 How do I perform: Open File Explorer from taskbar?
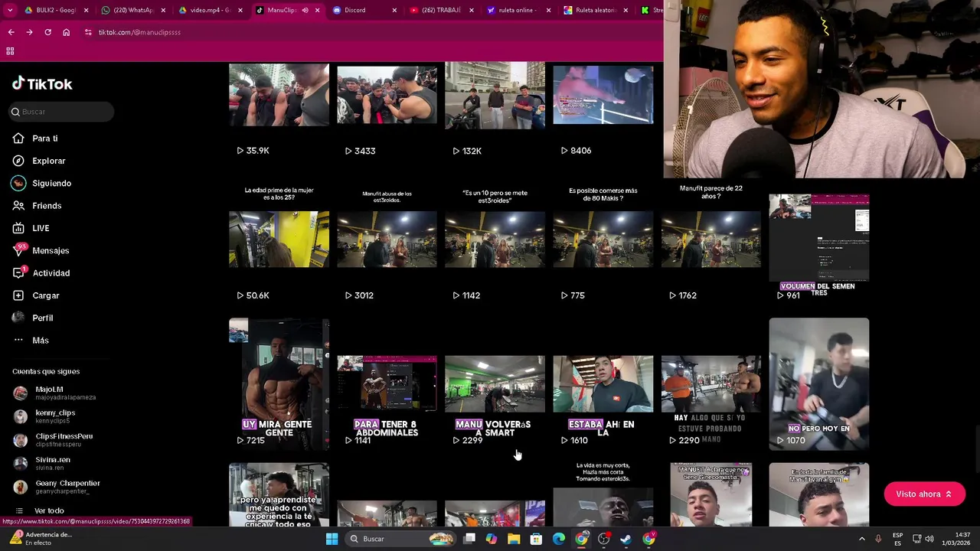(x=514, y=539)
